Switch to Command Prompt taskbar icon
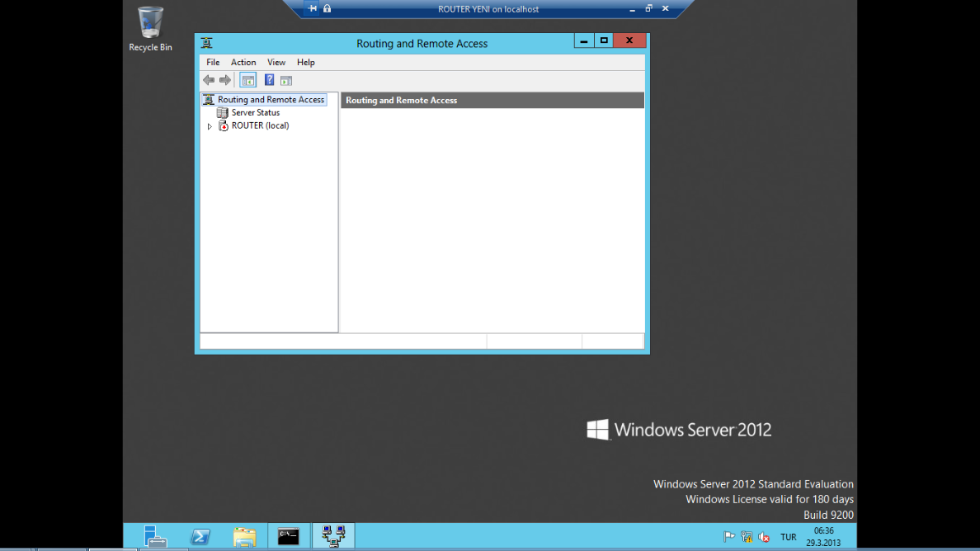This screenshot has width=980, height=551. coord(288,536)
